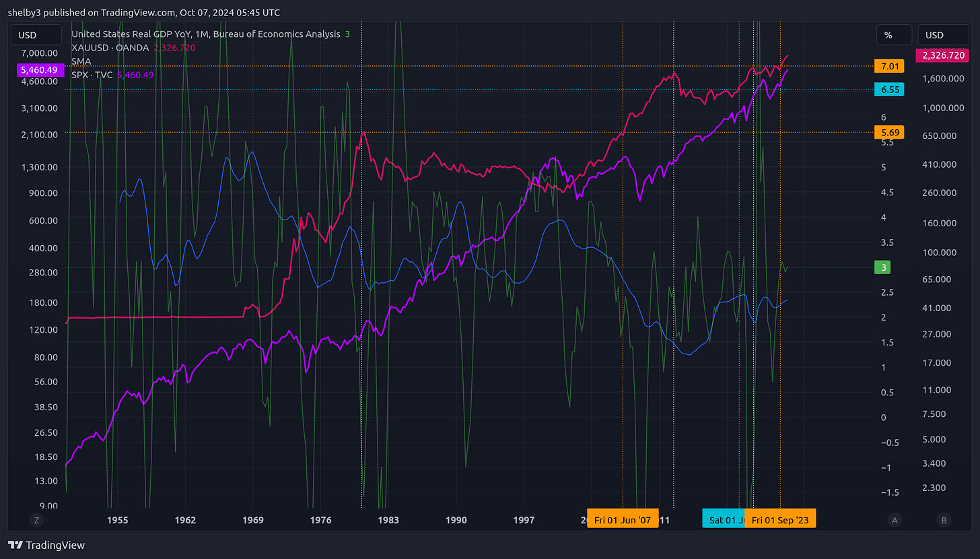Click the Fri 01 Sep '23 date marker

point(780,520)
